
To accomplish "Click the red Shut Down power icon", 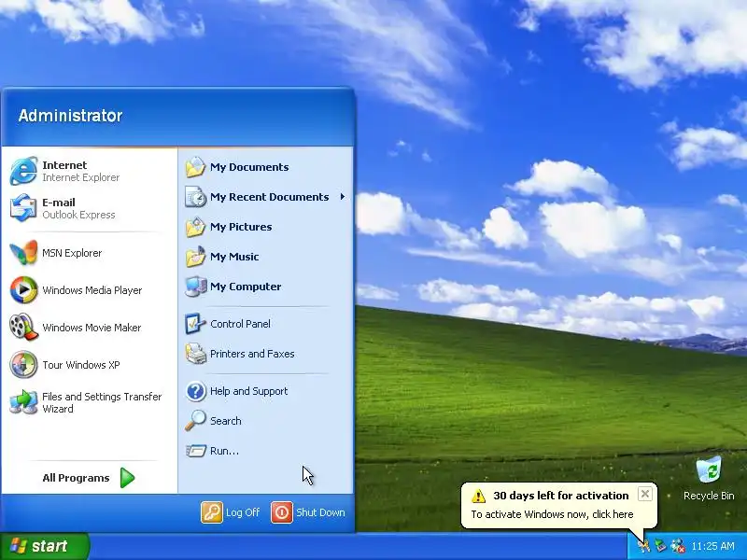I will pos(282,512).
